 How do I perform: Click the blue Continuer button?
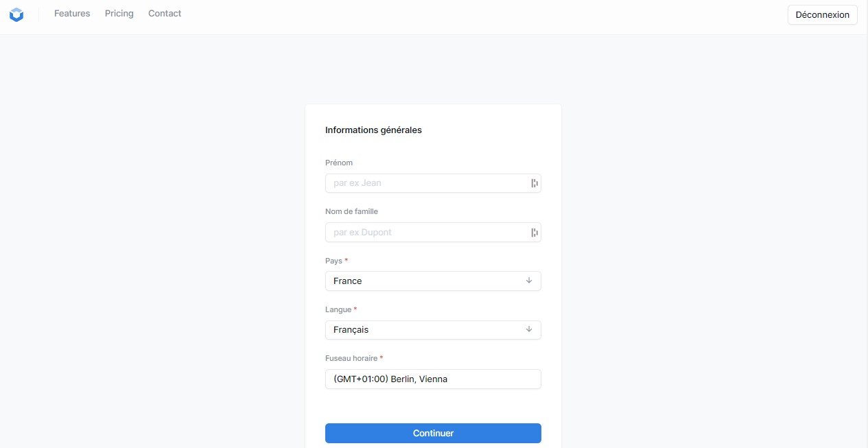pos(433,434)
